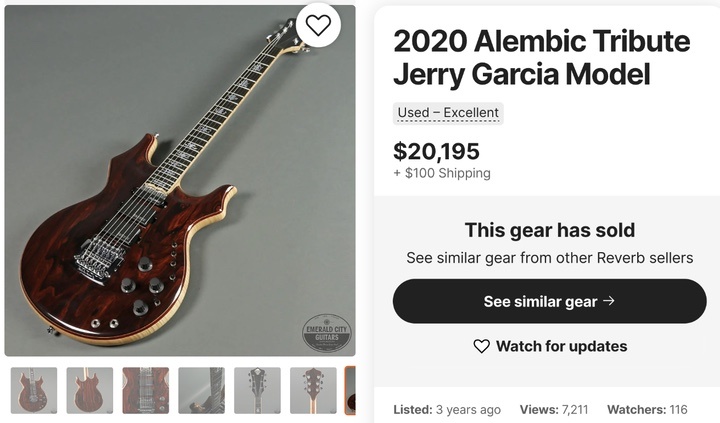The height and width of the screenshot is (423, 720).
Task: Show the sixth thumbnail of headstock back
Action: pyautogui.click(x=313, y=390)
